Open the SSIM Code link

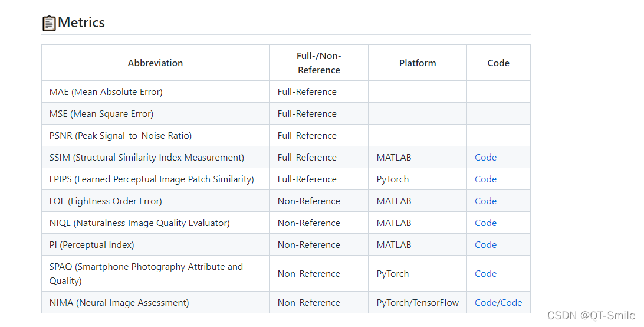click(485, 158)
